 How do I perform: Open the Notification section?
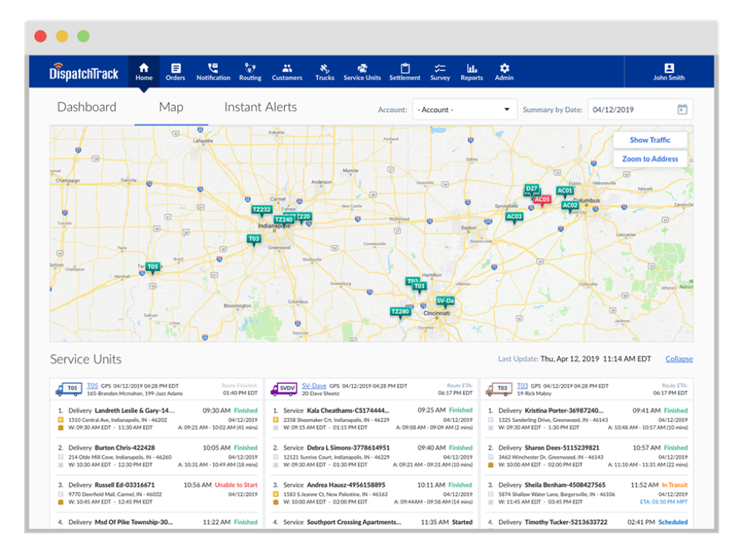tap(213, 72)
